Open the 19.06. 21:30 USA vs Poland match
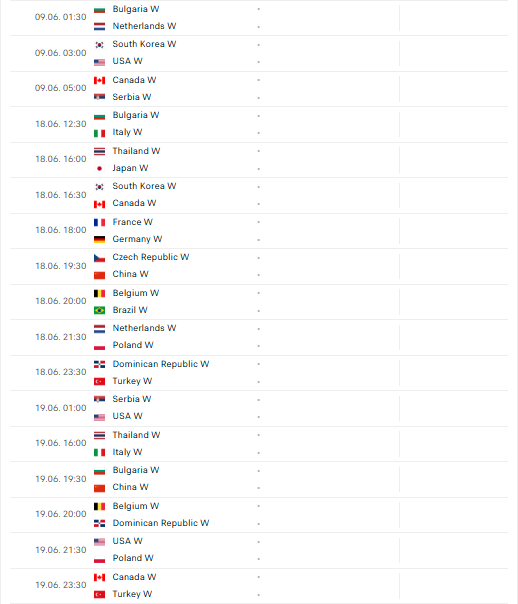The width and height of the screenshot is (518, 604). pos(259,550)
